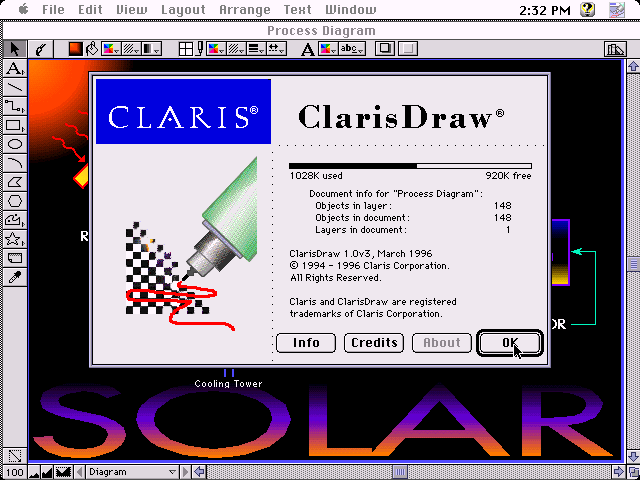The height and width of the screenshot is (480, 640).
Task: Select the Eyedropper tool
Action: [x=14, y=278]
